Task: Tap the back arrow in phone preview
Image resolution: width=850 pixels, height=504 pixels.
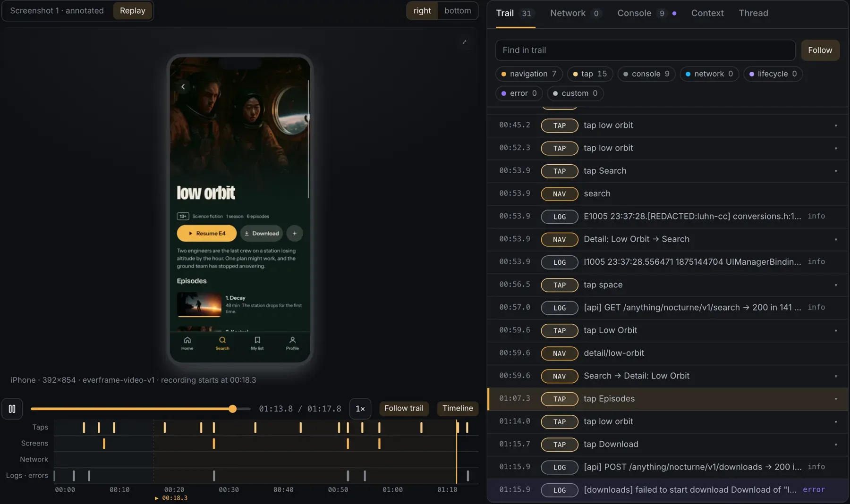Action: click(x=183, y=86)
